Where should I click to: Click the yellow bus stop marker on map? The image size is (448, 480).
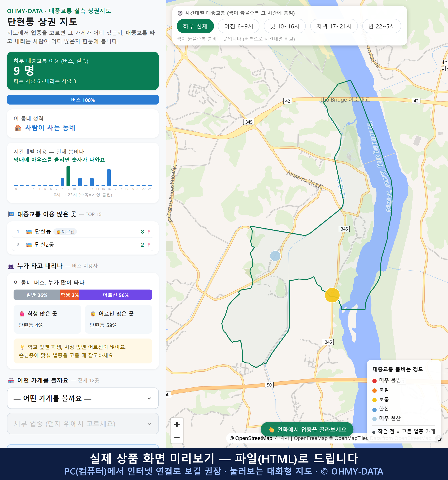click(x=332, y=295)
